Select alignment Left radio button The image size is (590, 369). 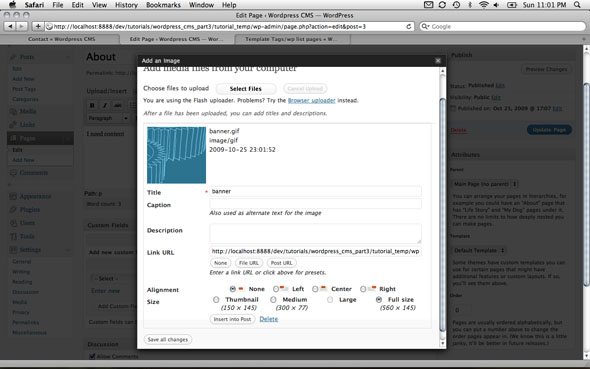[x=276, y=289]
